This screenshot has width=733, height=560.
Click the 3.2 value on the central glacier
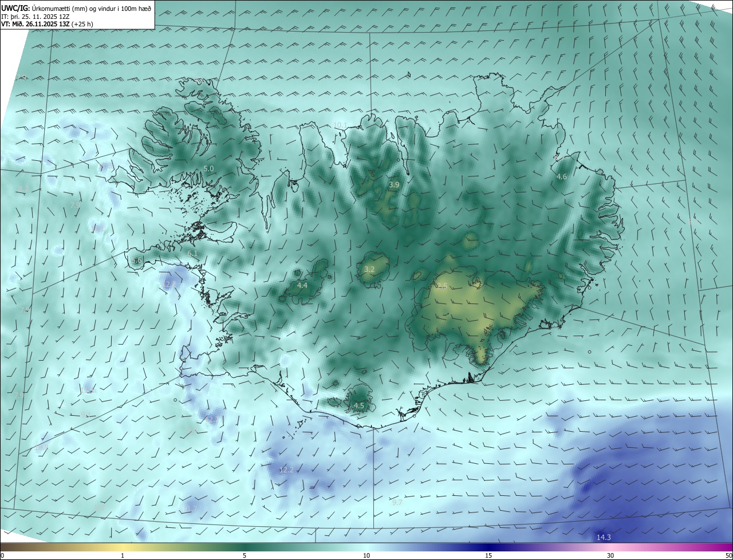click(x=369, y=269)
